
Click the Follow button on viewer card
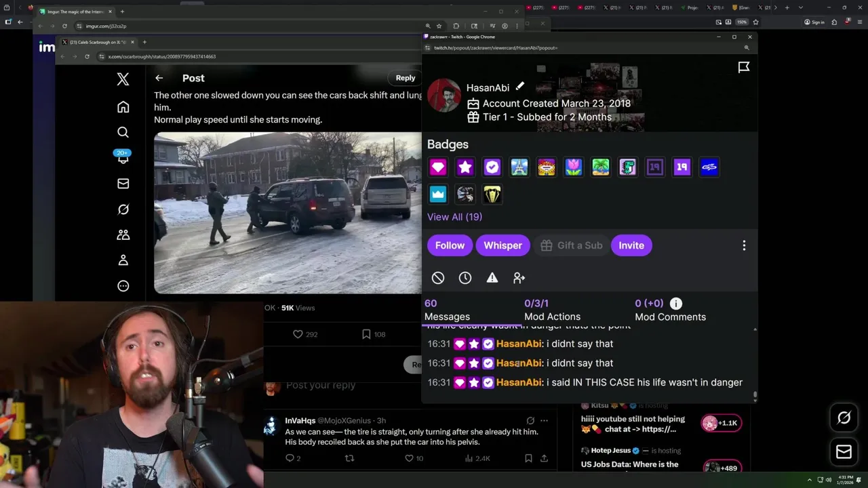[450, 245]
